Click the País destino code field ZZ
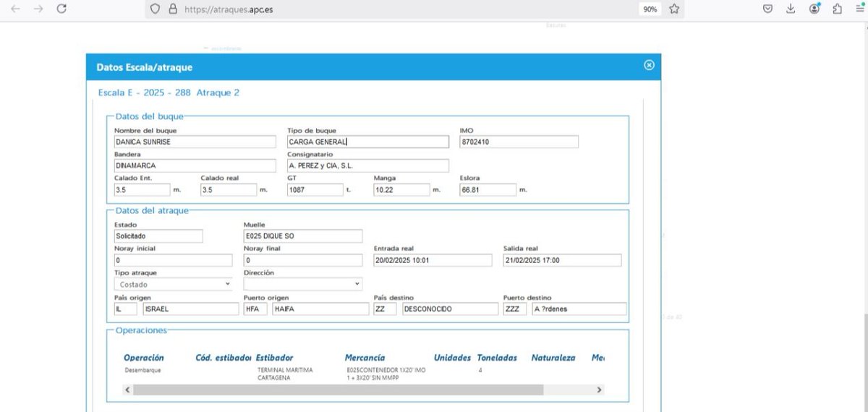 [385, 309]
